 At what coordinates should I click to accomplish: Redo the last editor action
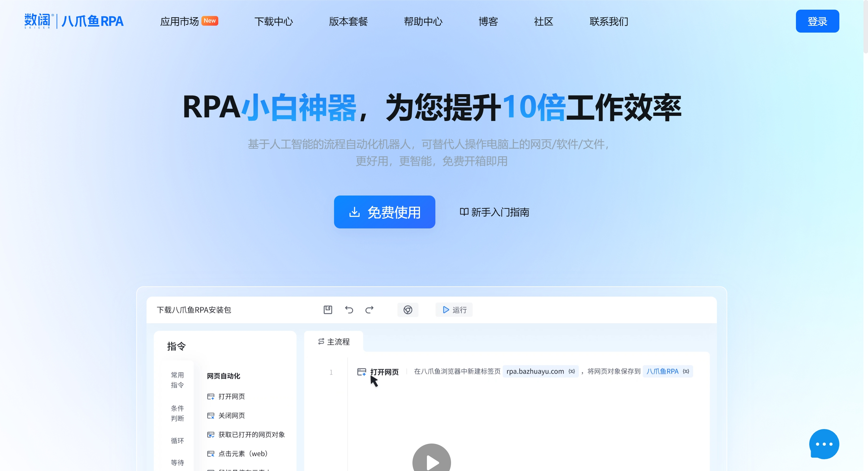point(369,310)
